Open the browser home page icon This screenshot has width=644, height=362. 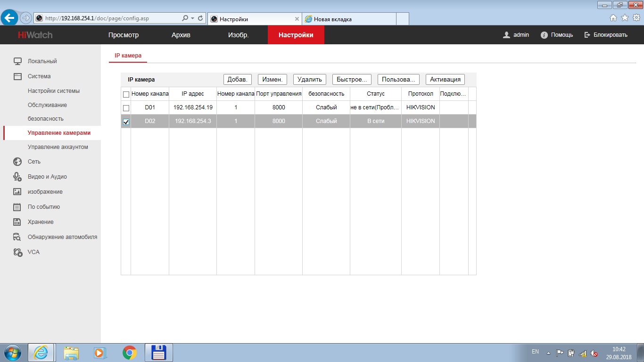point(613,18)
